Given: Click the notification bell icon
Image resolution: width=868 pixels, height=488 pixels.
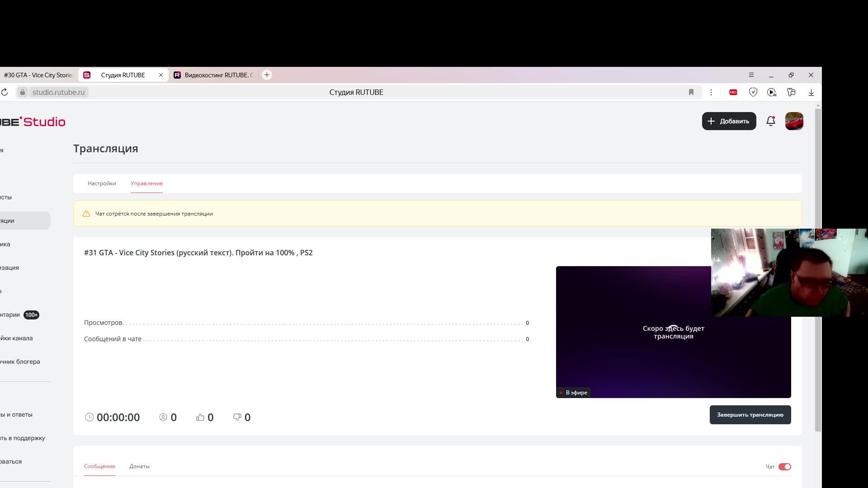Looking at the screenshot, I should coord(771,121).
